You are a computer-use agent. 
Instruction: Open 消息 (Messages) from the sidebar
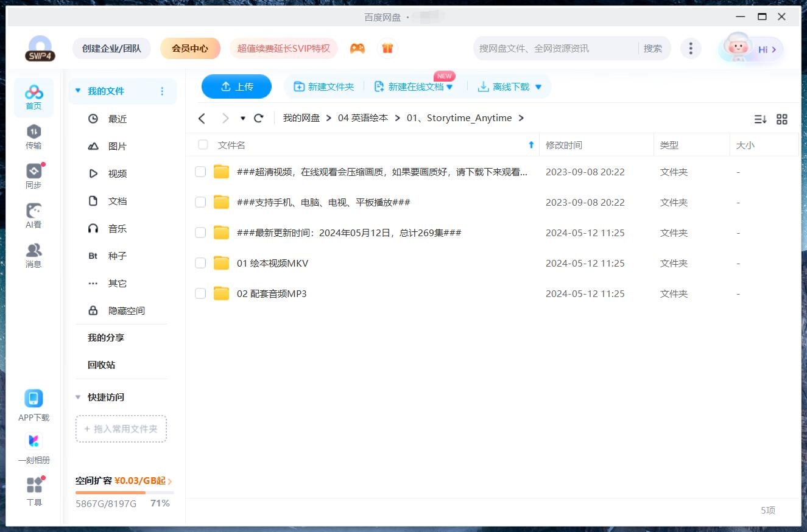(33, 250)
